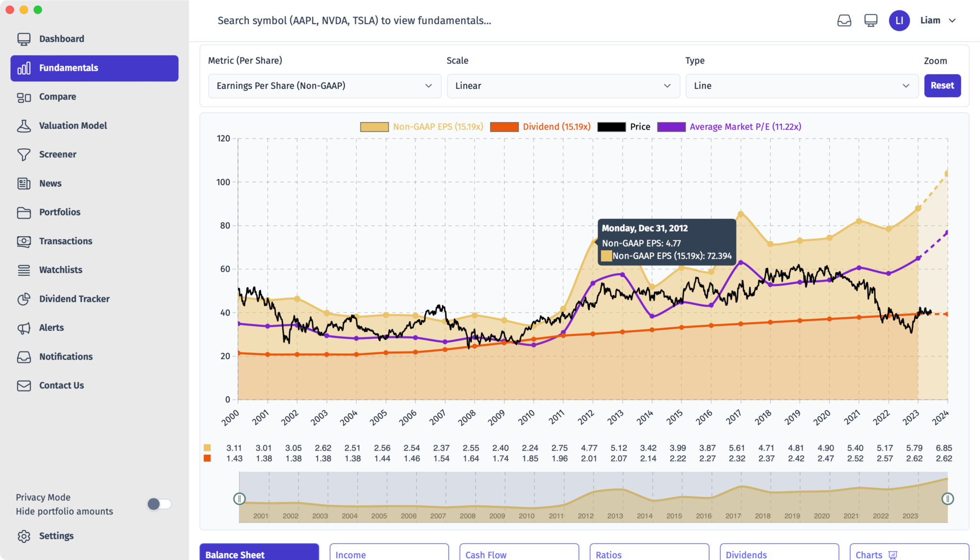Toggle the Privacy Mode switch
Image resolution: width=980 pixels, height=560 pixels.
click(159, 504)
